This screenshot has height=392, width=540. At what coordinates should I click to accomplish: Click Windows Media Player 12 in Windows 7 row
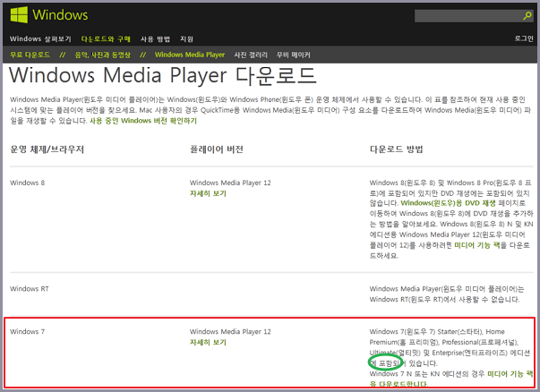pos(230,332)
